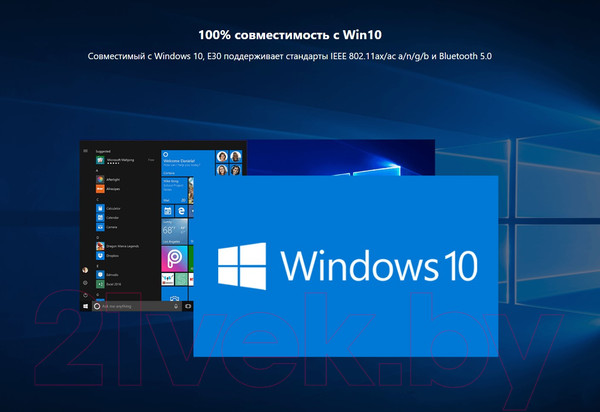Screen dimensions: 600x412
Task: Open the small Calendar tile
Action: 168,211
